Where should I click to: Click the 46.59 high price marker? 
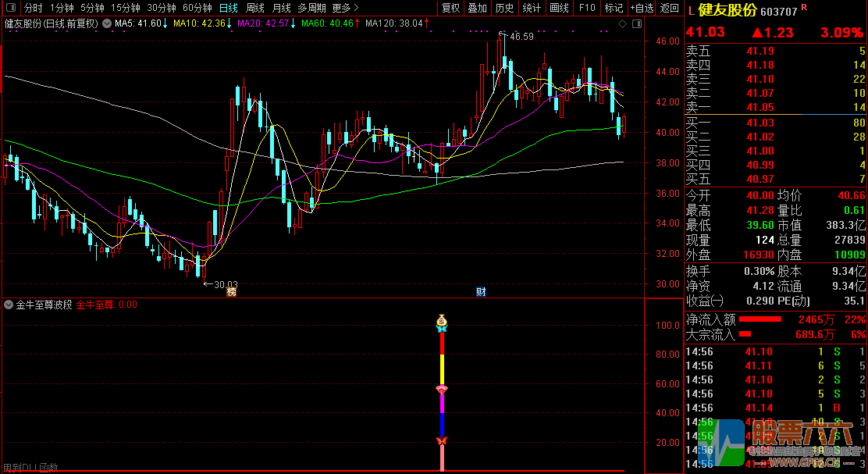point(521,37)
